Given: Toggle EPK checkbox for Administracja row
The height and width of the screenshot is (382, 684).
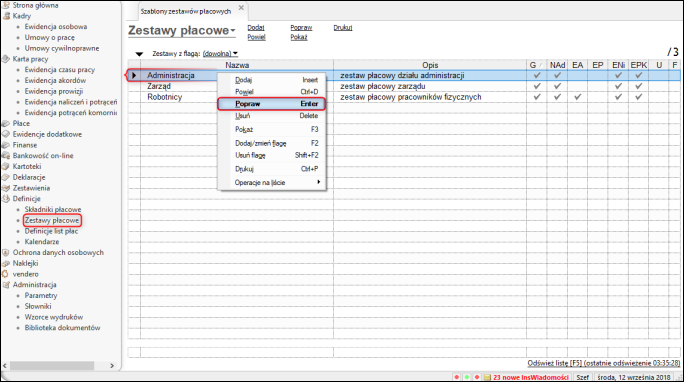Looking at the screenshot, I should [639, 75].
